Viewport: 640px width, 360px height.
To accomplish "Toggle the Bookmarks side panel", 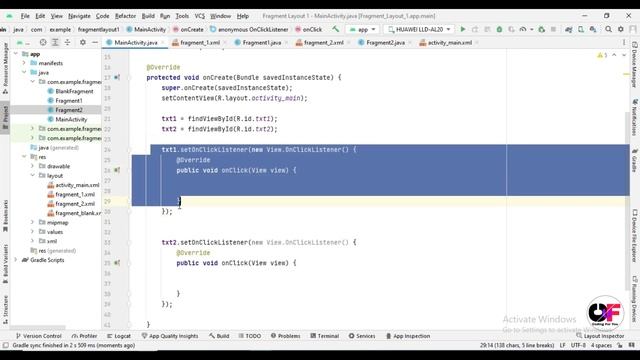I will (5, 216).
